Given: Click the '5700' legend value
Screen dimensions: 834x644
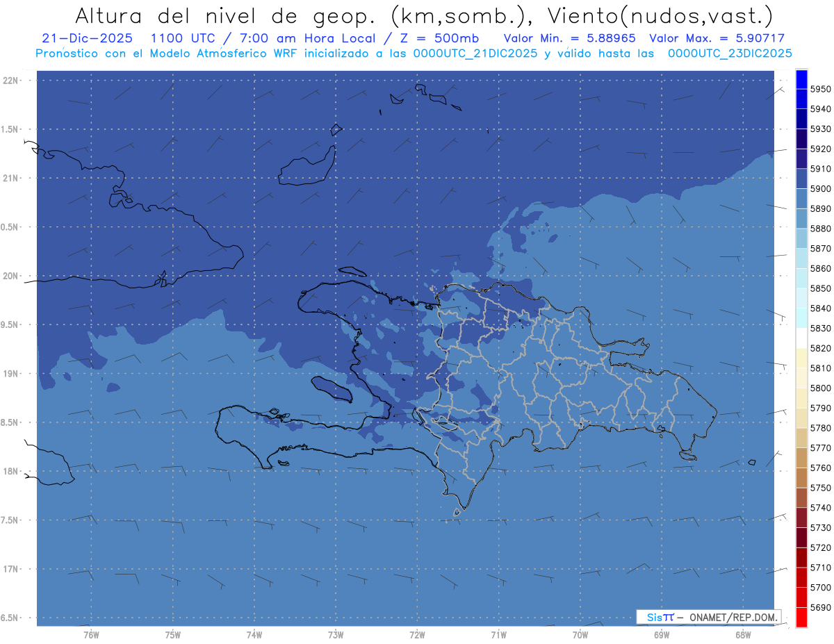Looking at the screenshot, I should click(x=820, y=588).
